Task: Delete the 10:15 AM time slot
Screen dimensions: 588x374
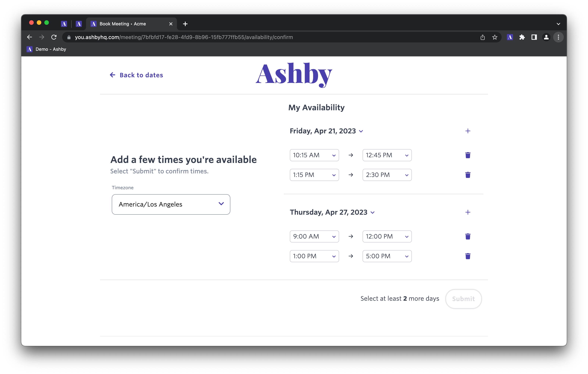Action: (468, 155)
